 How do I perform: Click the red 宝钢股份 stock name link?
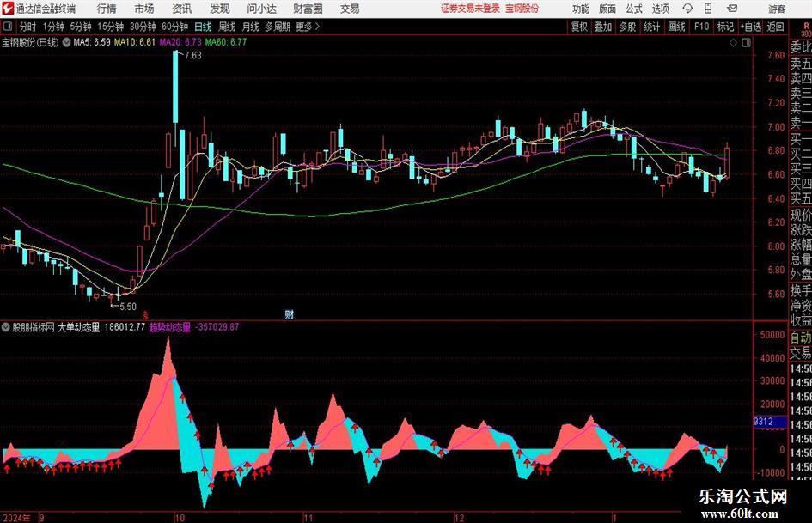(x=522, y=9)
